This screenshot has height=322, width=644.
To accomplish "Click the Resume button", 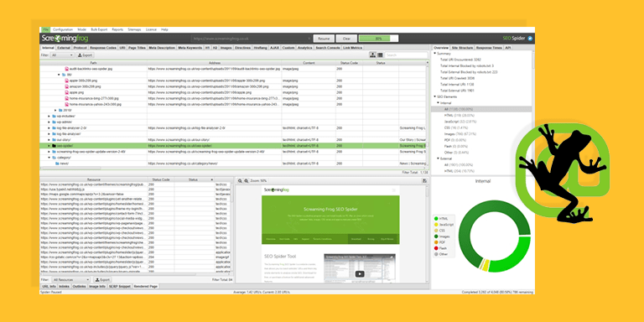I will coord(324,39).
